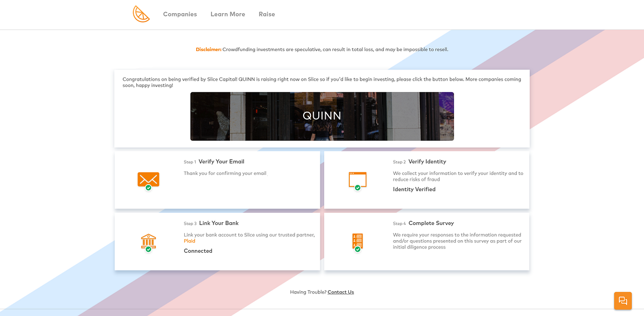Click the congratulations verification message text
Image resolution: width=644 pixels, height=316 pixels.
(x=322, y=82)
